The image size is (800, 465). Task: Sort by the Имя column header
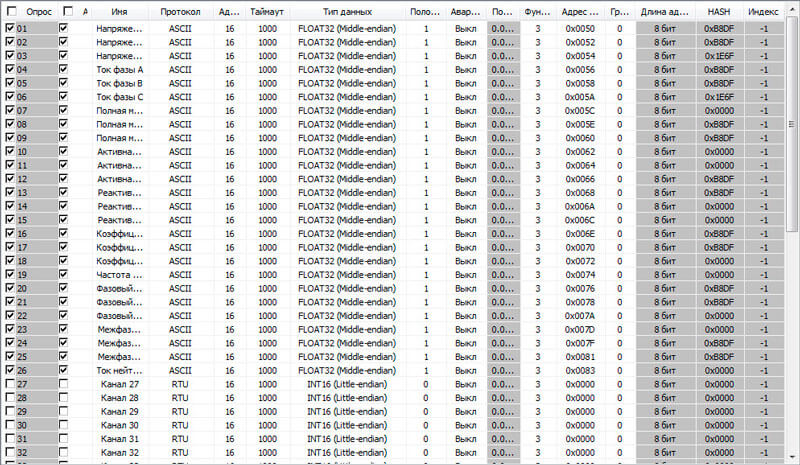coord(119,10)
